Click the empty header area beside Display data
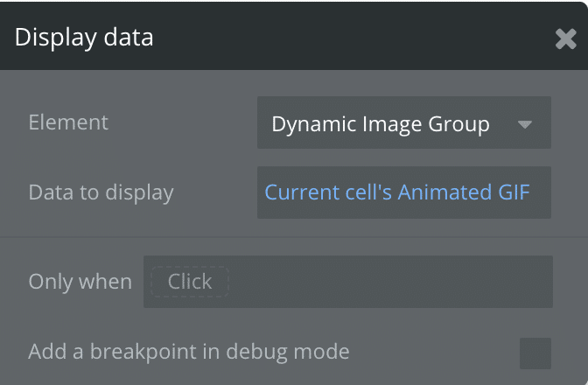The image size is (588, 385). click(350, 38)
